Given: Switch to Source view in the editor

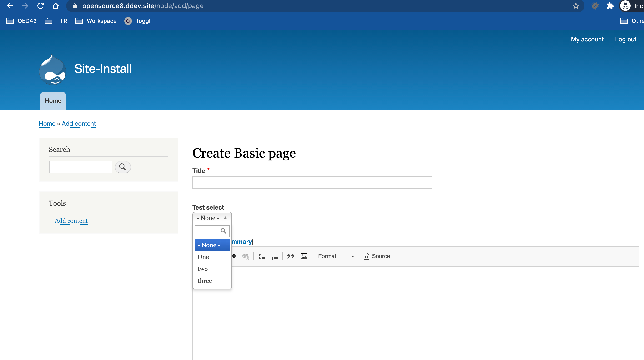Looking at the screenshot, I should click(377, 256).
